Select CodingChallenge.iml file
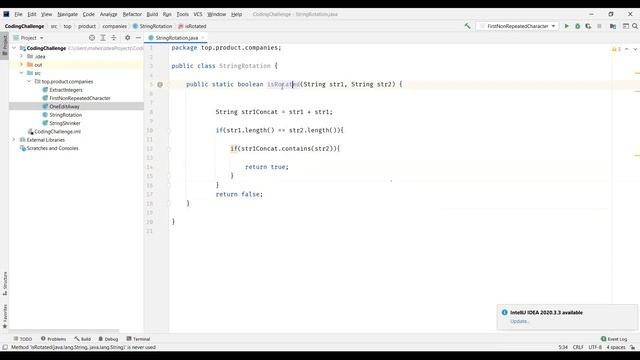640x360 pixels. (x=57, y=131)
